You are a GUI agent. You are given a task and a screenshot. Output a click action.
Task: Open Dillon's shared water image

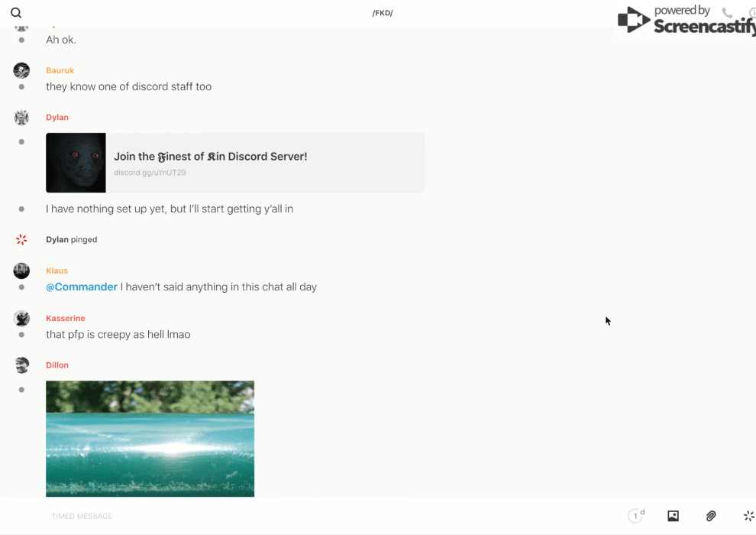[150, 439]
